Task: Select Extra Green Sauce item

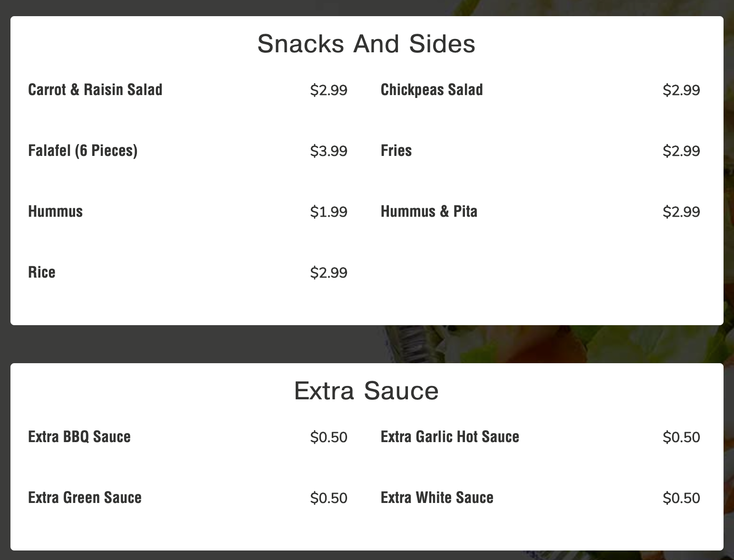Action: [85, 498]
